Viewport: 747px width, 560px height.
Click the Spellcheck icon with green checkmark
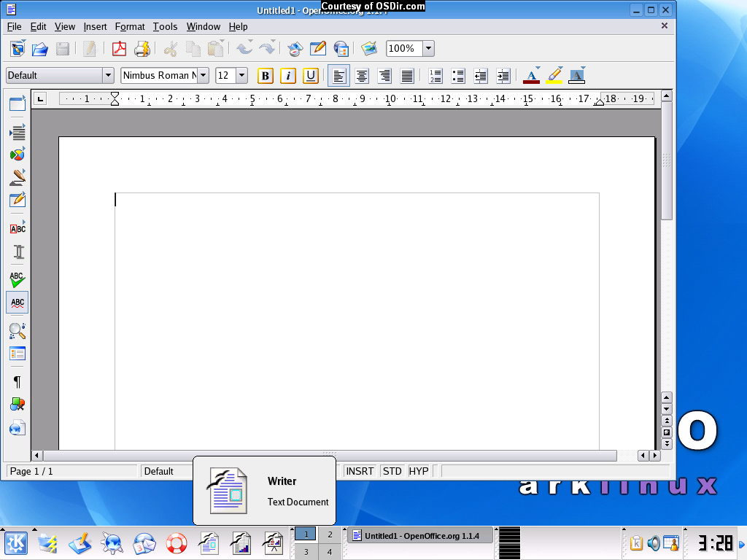18,279
